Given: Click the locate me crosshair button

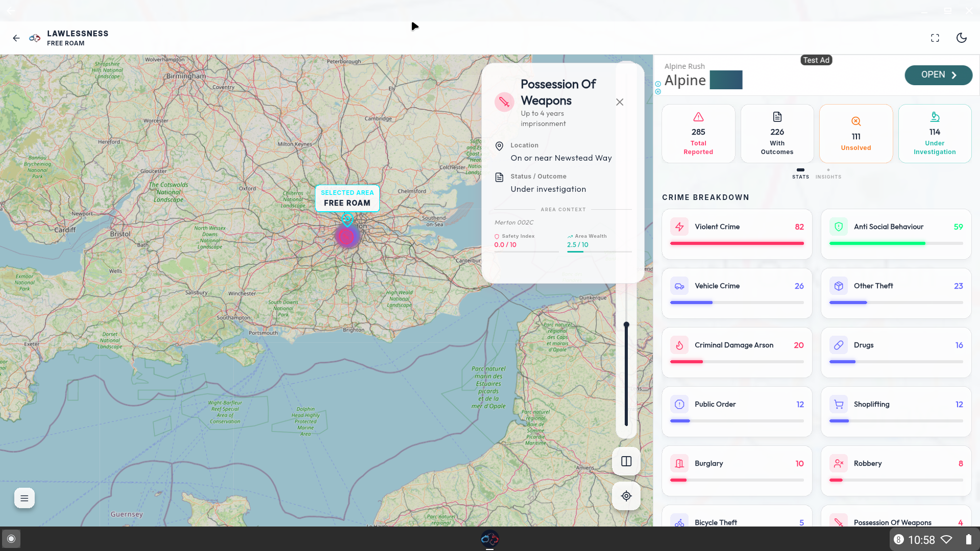Looking at the screenshot, I should click(x=626, y=496).
